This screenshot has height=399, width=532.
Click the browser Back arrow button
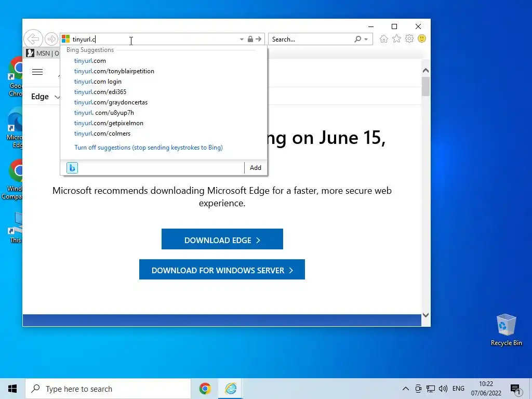pyautogui.click(x=33, y=39)
